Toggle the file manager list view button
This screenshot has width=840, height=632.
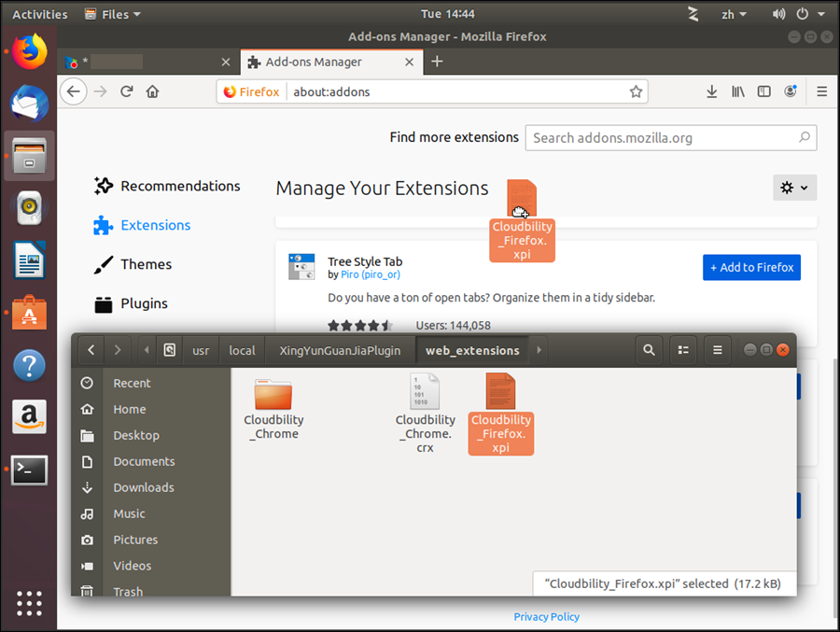[683, 350]
